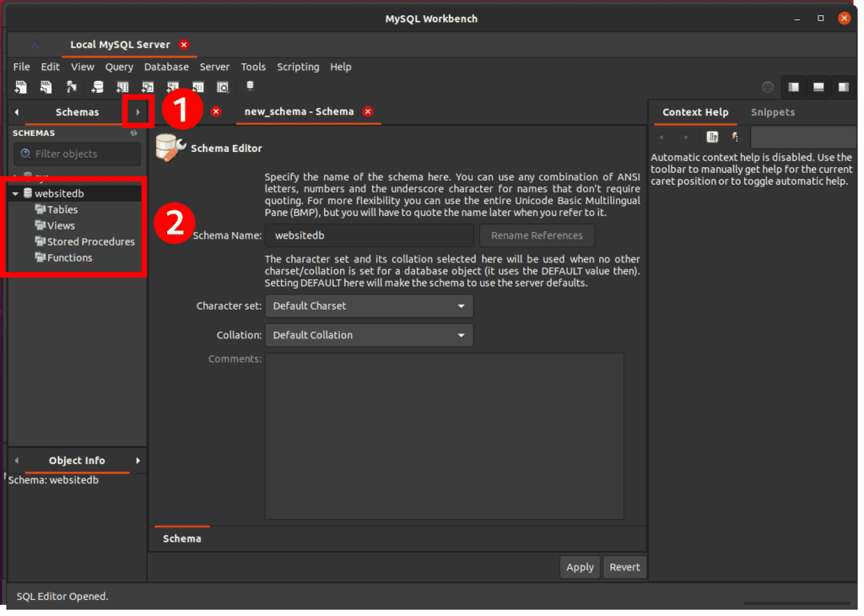
Task: Go forward in the context help history
Action: click(x=686, y=137)
